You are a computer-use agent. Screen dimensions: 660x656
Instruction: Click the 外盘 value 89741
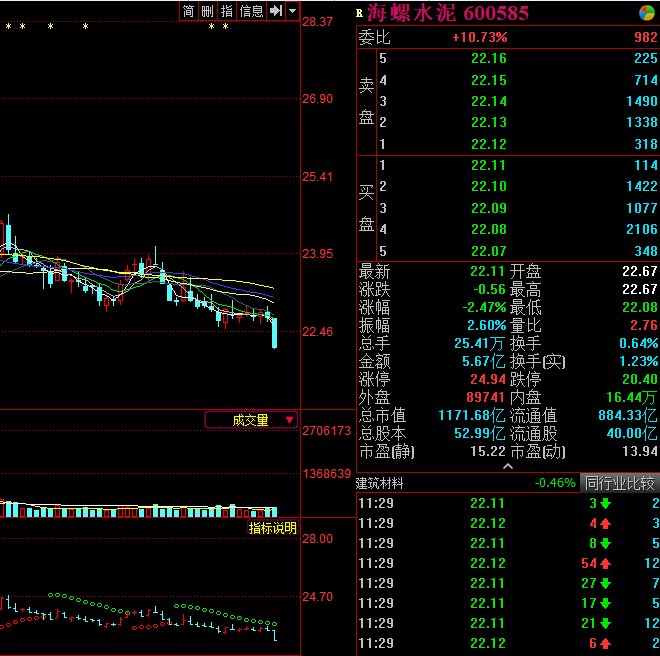point(485,397)
